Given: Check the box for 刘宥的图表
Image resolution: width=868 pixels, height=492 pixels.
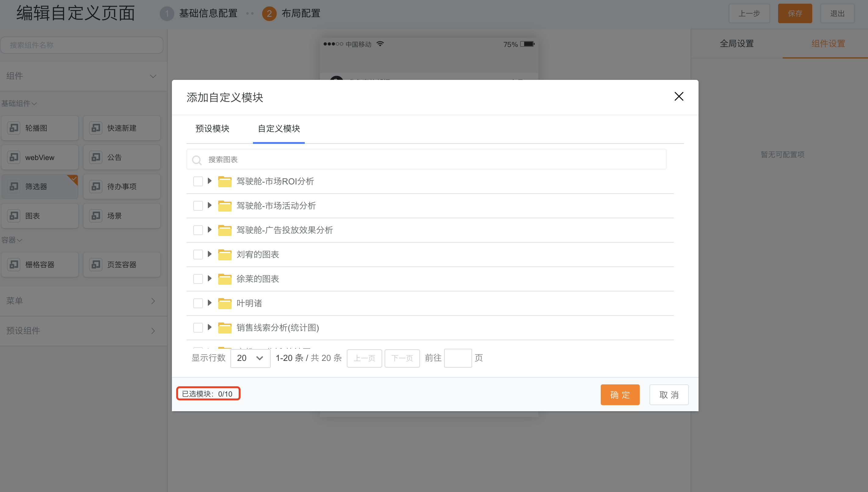Looking at the screenshot, I should 198,255.
